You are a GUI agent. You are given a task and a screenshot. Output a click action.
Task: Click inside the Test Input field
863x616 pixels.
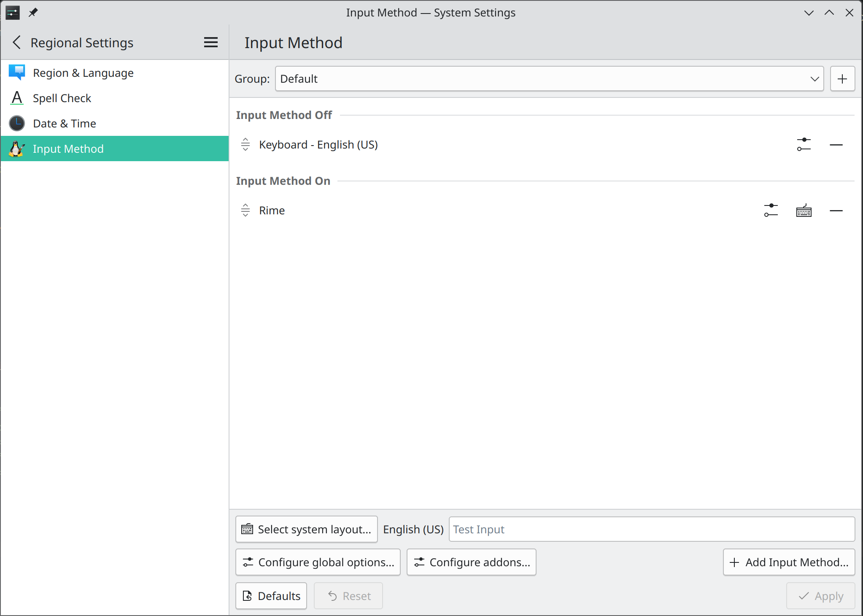click(x=650, y=529)
